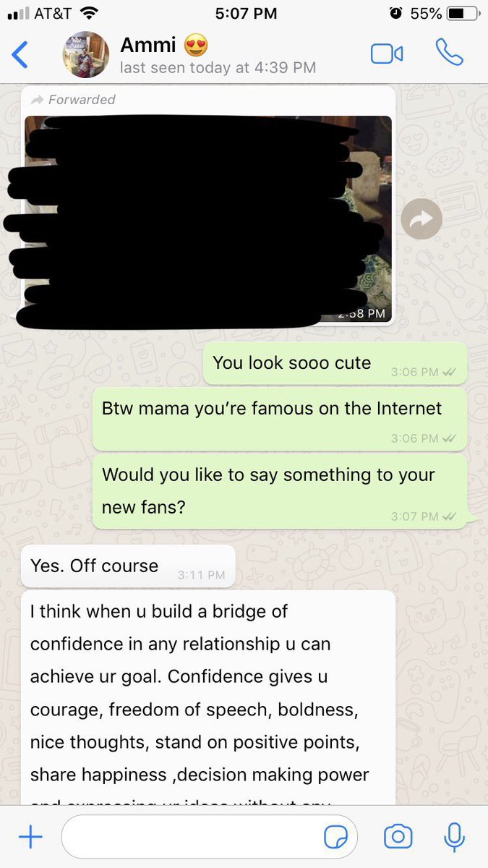Open the plus attachment menu
The image size is (488, 868).
(x=30, y=838)
